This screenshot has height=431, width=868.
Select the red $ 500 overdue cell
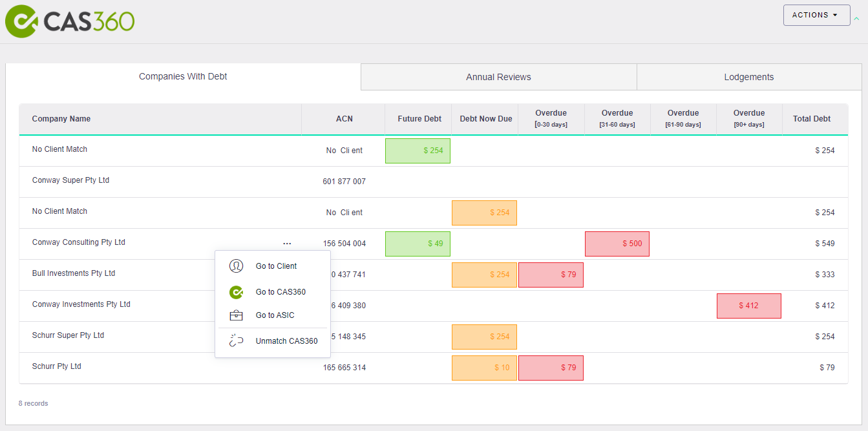617,244
